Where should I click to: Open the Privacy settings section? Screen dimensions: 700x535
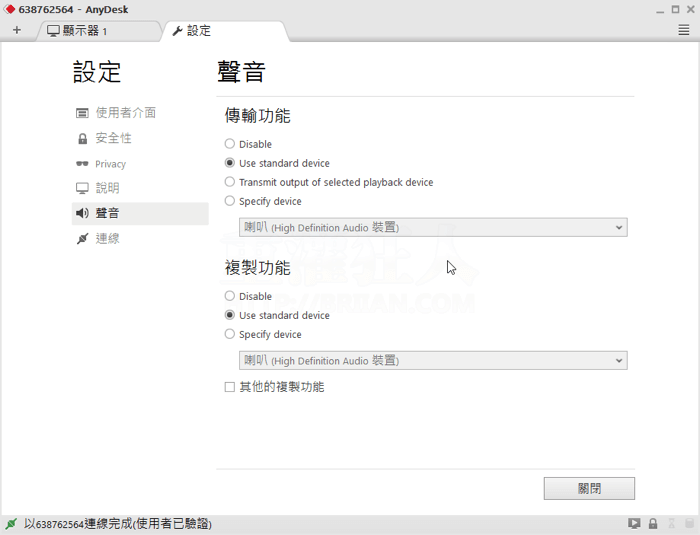pos(110,164)
